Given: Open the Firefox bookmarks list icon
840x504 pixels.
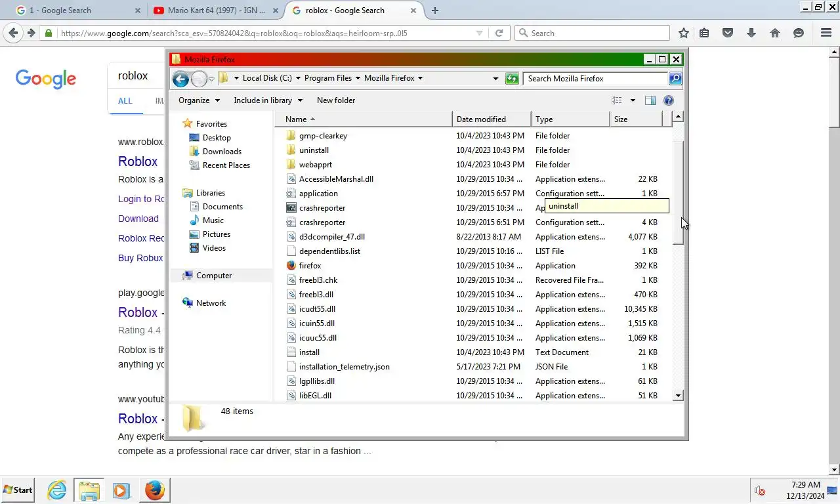Looking at the screenshot, I should pyautogui.click(x=704, y=33).
